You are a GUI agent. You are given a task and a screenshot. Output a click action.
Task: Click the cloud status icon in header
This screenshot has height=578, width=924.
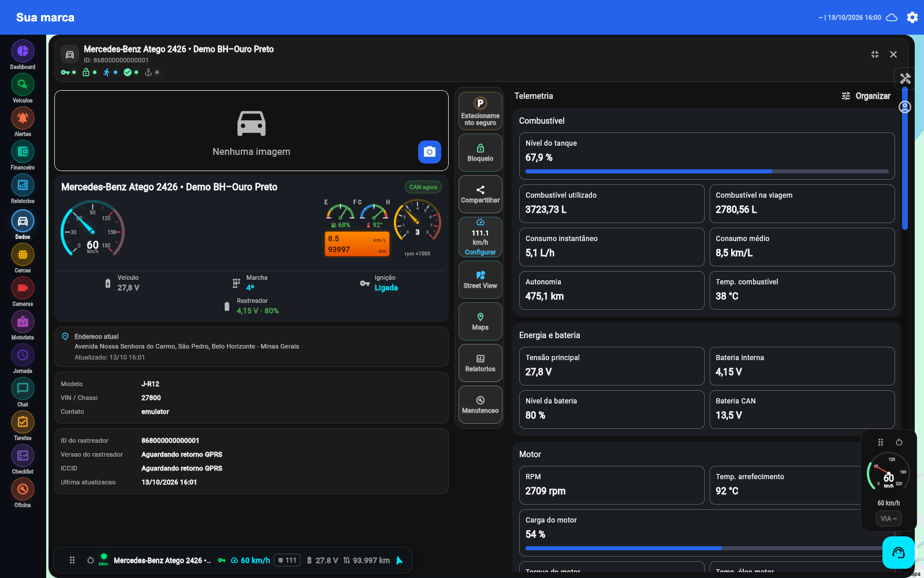[892, 17]
